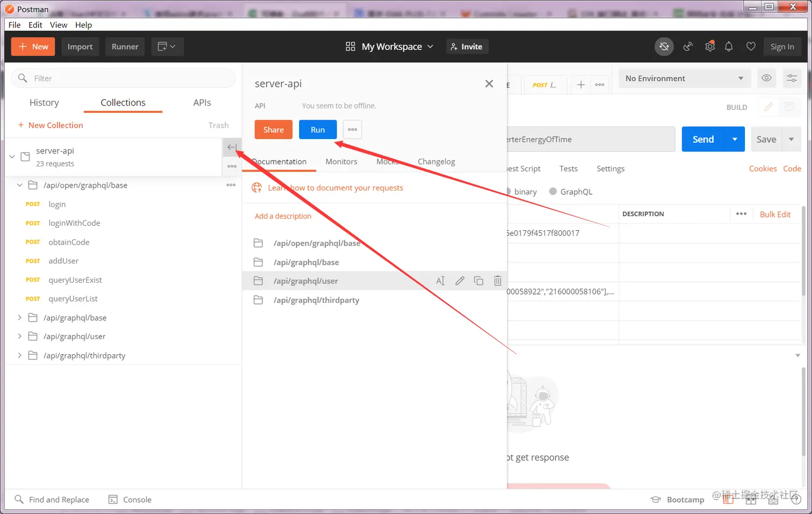
Task: Click the heart icon in header
Action: tap(751, 47)
